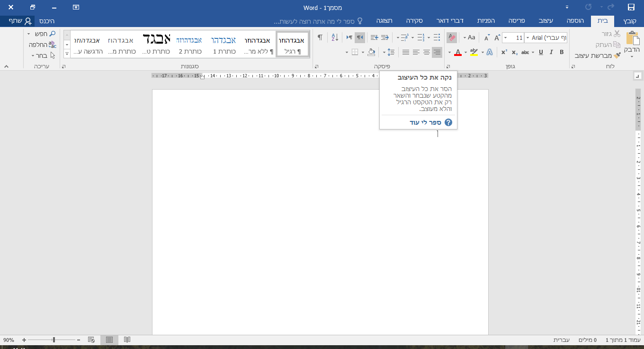Toggle show paragraph marks (¶)
This screenshot has height=349, width=644.
tap(320, 37)
